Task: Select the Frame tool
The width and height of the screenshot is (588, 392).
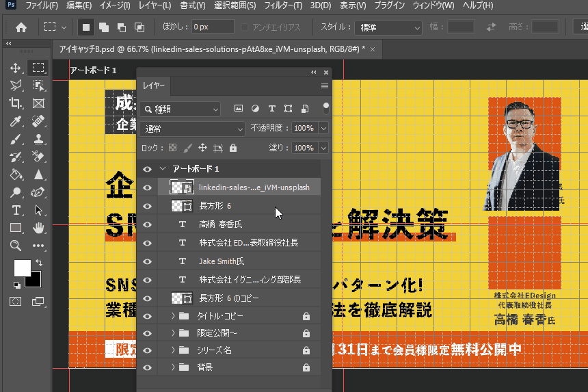Action: click(x=38, y=103)
